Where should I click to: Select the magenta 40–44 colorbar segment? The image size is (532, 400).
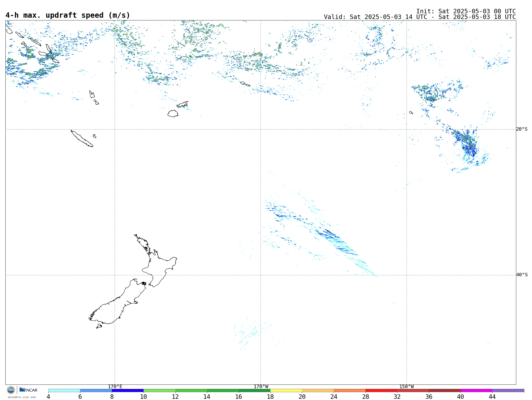(x=476, y=391)
